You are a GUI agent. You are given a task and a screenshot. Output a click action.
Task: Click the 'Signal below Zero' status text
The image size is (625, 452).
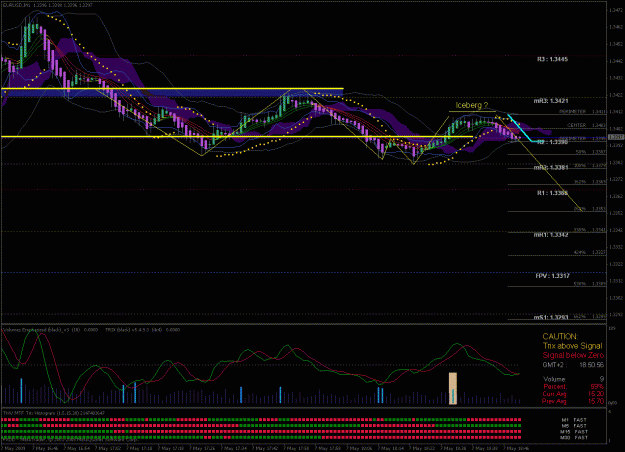pos(573,355)
